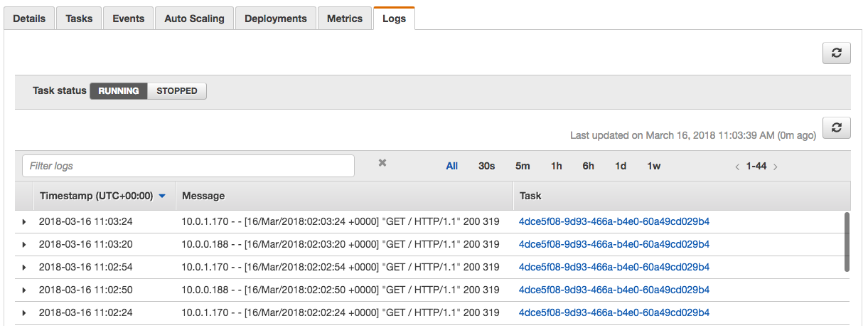Switch task status to STOPPED
Viewport: 868px width, 326px height.
pos(177,91)
